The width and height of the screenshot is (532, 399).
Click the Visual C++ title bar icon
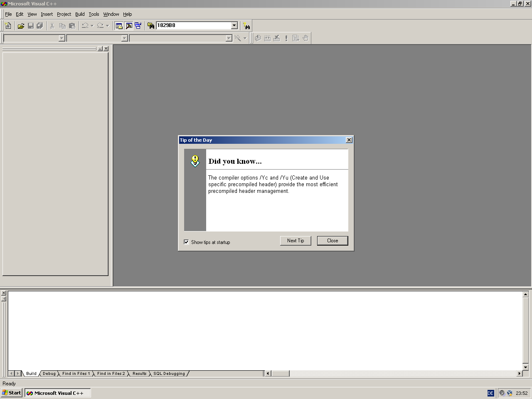click(x=4, y=4)
